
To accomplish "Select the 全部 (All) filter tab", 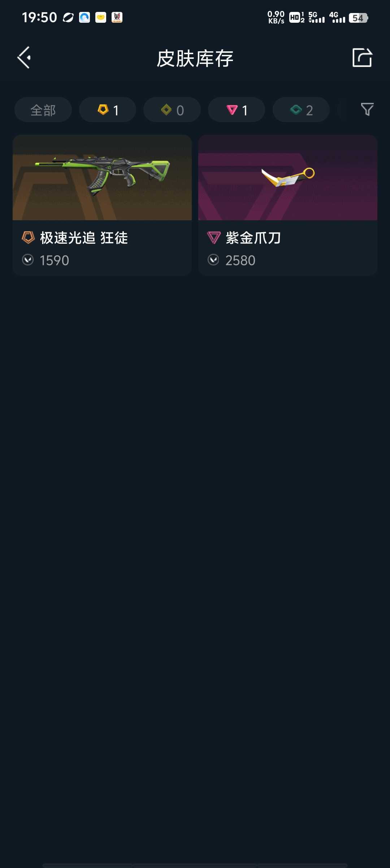I will pyautogui.click(x=43, y=110).
